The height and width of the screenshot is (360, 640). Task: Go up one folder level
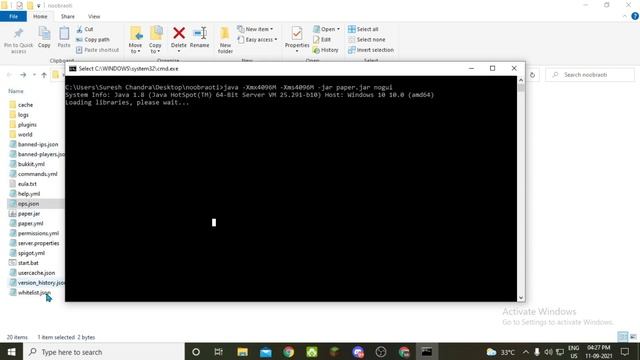click(x=44, y=75)
